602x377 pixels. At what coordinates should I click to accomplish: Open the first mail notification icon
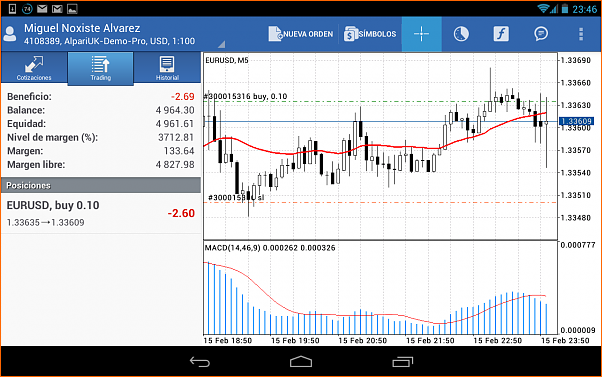pos(42,8)
